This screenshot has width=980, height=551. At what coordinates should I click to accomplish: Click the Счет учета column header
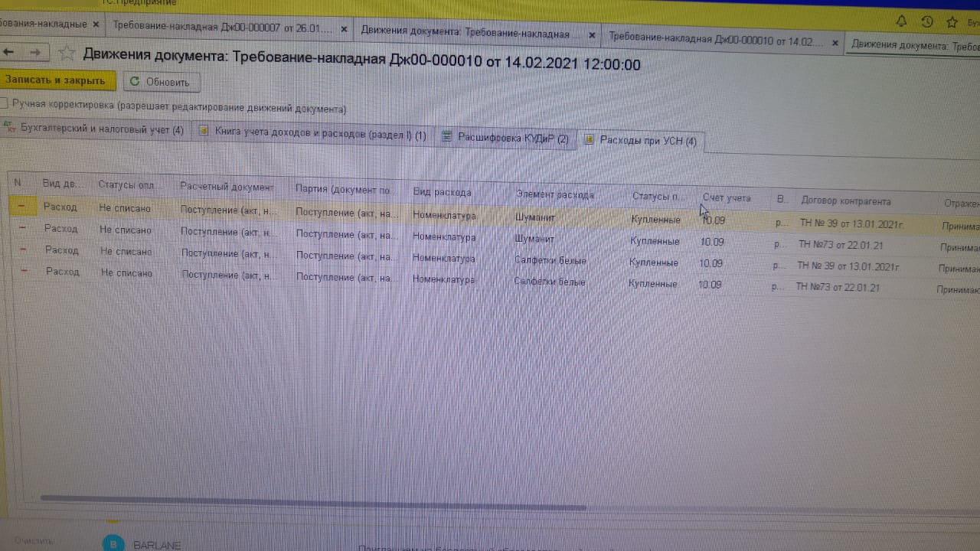727,197
